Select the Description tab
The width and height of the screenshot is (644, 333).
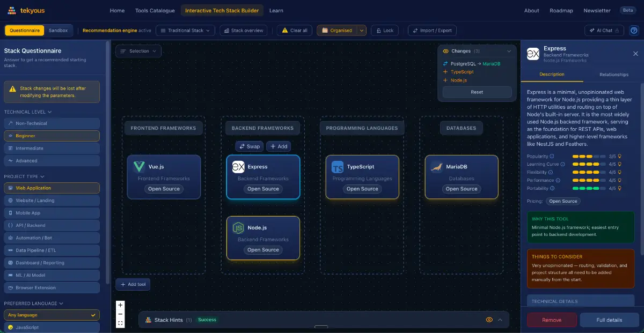pos(552,75)
